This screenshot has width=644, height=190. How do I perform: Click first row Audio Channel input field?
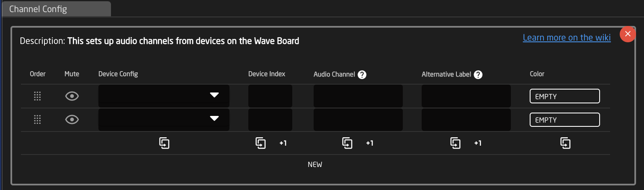point(358,96)
